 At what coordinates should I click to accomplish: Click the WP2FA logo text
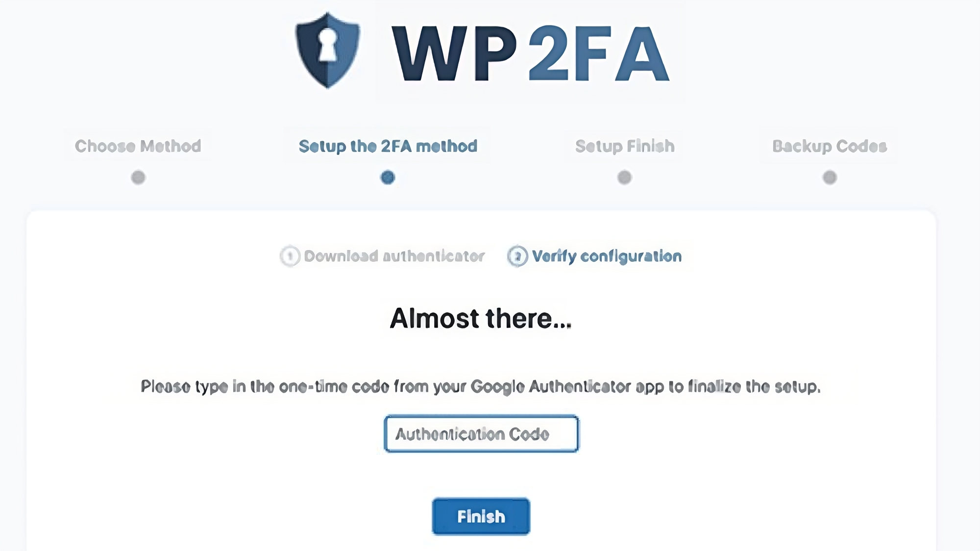click(531, 53)
